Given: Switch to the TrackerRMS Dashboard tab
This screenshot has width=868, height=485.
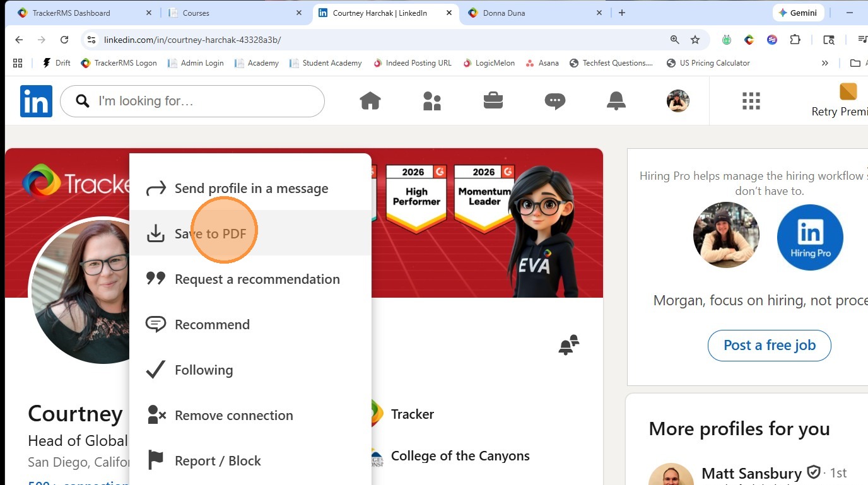Looking at the screenshot, I should [x=84, y=13].
